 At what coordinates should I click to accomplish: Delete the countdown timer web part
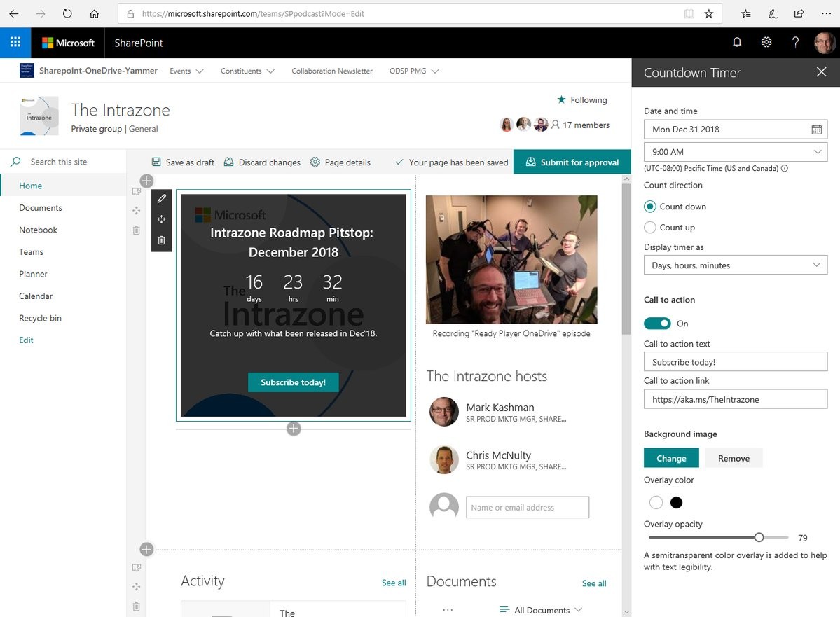161,240
